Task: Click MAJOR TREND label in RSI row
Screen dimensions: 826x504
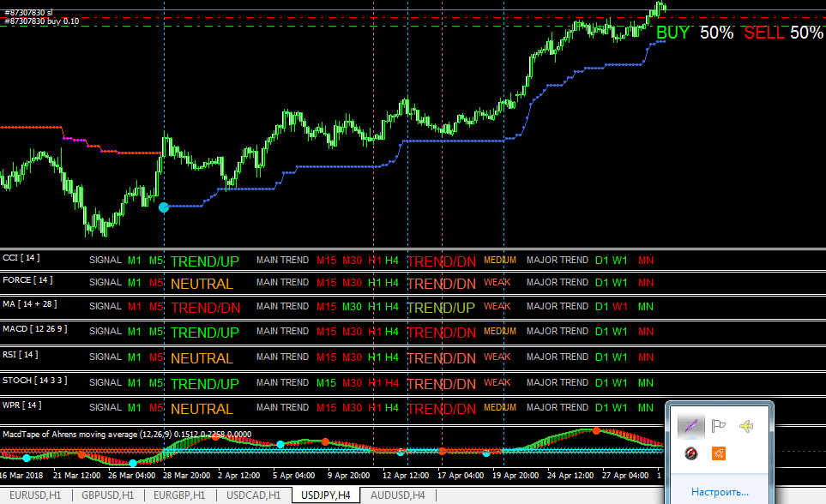Action: pos(558,357)
